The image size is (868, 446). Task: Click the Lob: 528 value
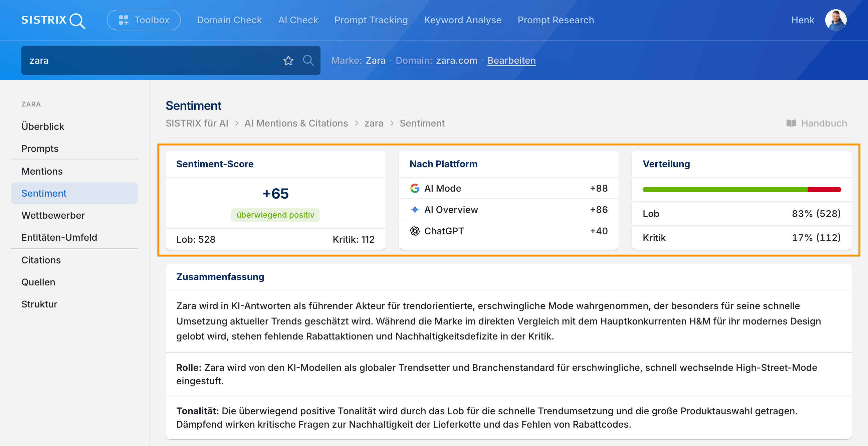[196, 239]
